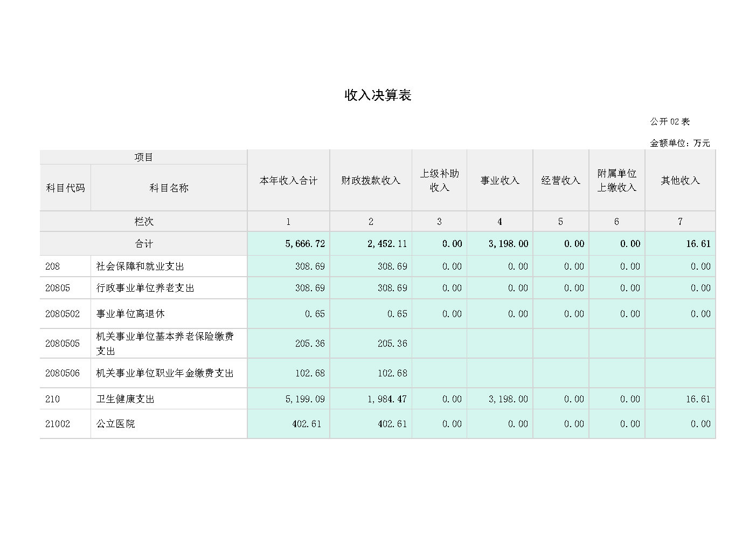Select the 合计 row label

tap(143, 244)
